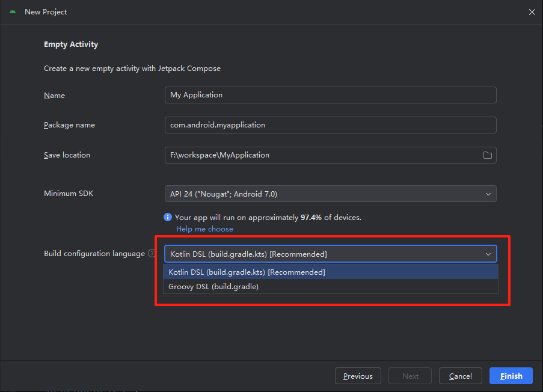Viewport: 543px width, 392px height.
Task: Open the Minimum SDK dropdown
Action: point(330,194)
